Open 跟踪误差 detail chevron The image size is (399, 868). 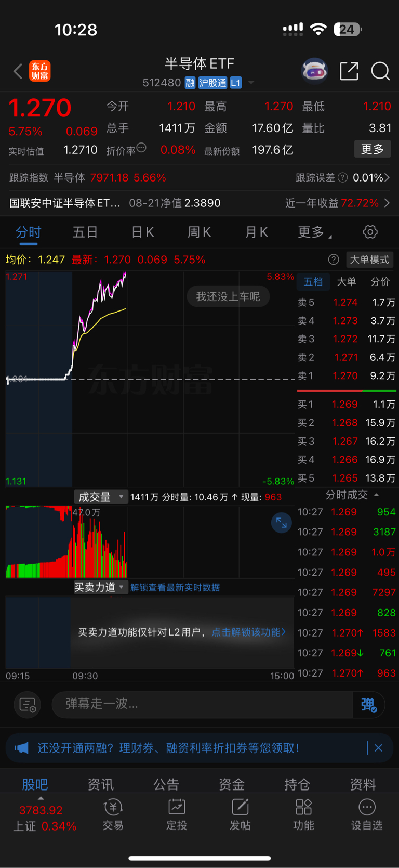click(x=387, y=178)
